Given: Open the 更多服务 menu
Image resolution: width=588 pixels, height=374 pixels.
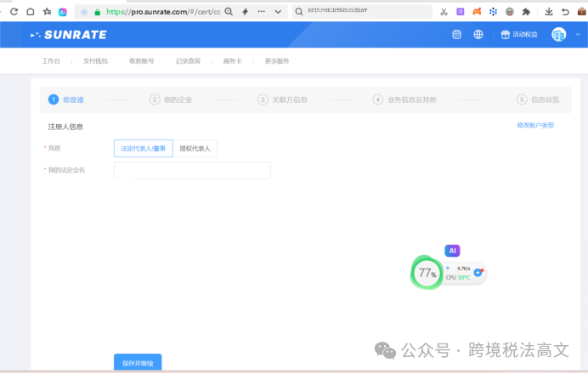Looking at the screenshot, I should [x=277, y=60].
